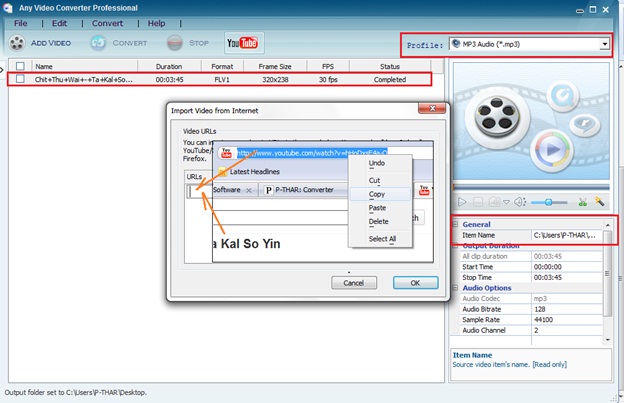
Task: Click the Frame Size column header
Action: [x=275, y=66]
